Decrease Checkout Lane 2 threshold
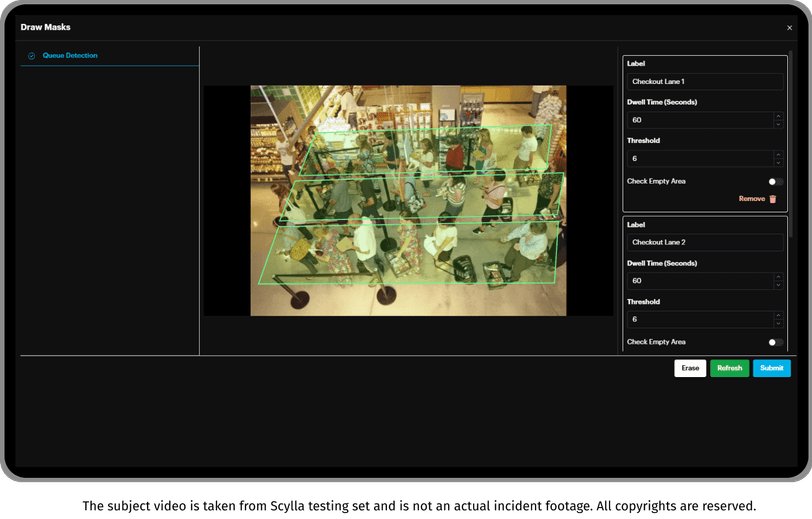Viewport: 812px width, 519px height. pos(778,323)
